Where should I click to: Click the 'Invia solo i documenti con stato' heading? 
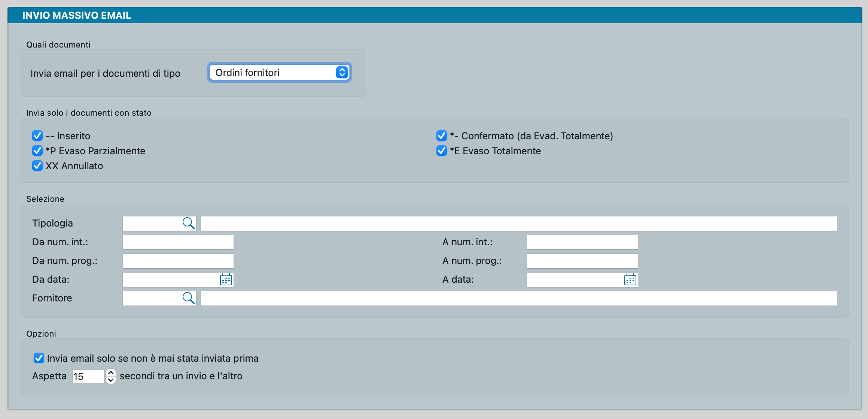pos(89,113)
